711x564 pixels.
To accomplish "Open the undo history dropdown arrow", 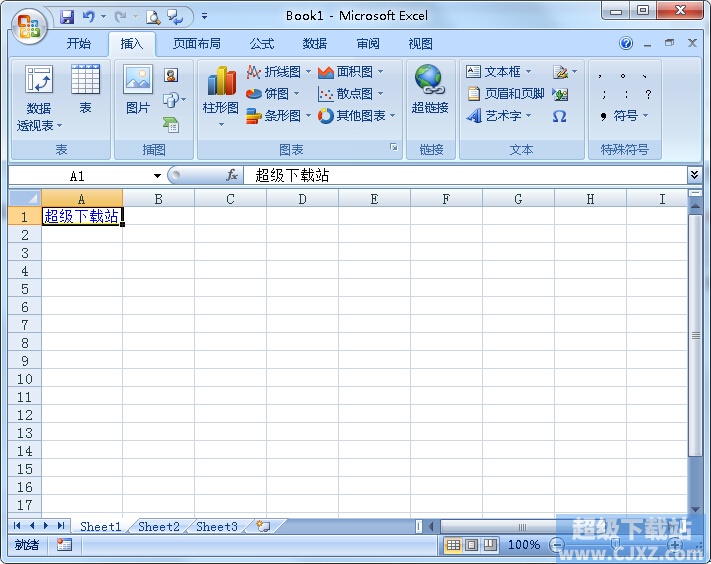I will pyautogui.click(x=103, y=17).
